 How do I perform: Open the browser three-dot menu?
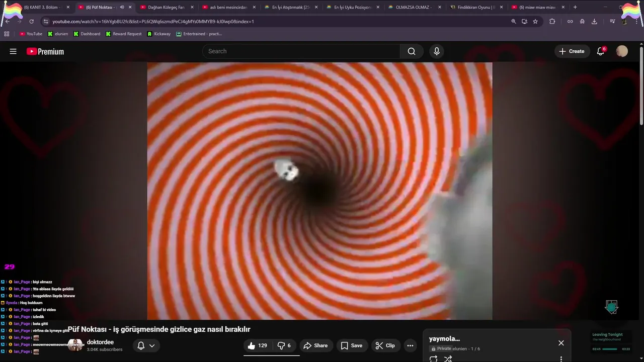637,21
